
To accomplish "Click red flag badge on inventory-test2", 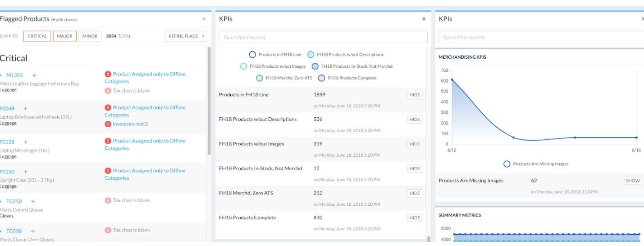I will (108, 124).
